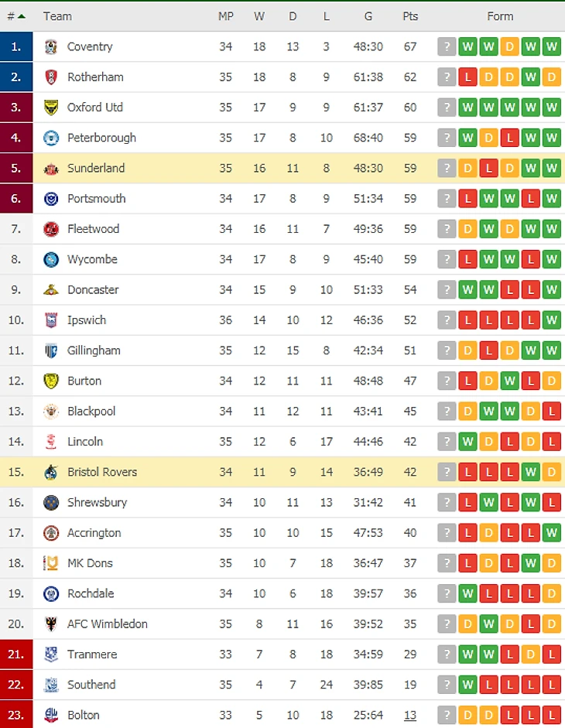Click the Ipswich club crest icon
565x728 pixels.
51,320
